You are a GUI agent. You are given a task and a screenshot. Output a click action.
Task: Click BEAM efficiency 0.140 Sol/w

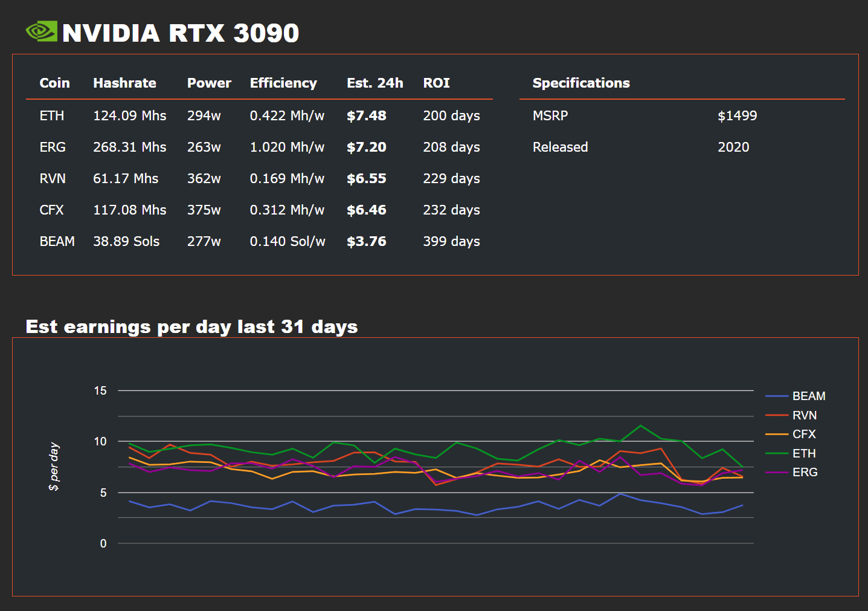coord(288,241)
